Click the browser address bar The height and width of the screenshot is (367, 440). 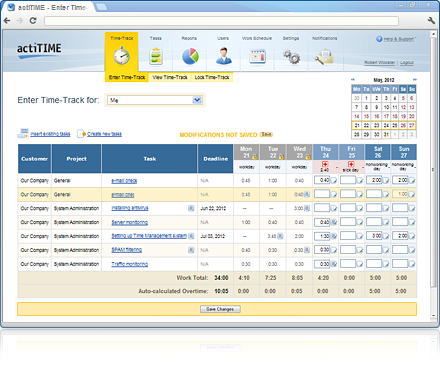click(x=221, y=21)
